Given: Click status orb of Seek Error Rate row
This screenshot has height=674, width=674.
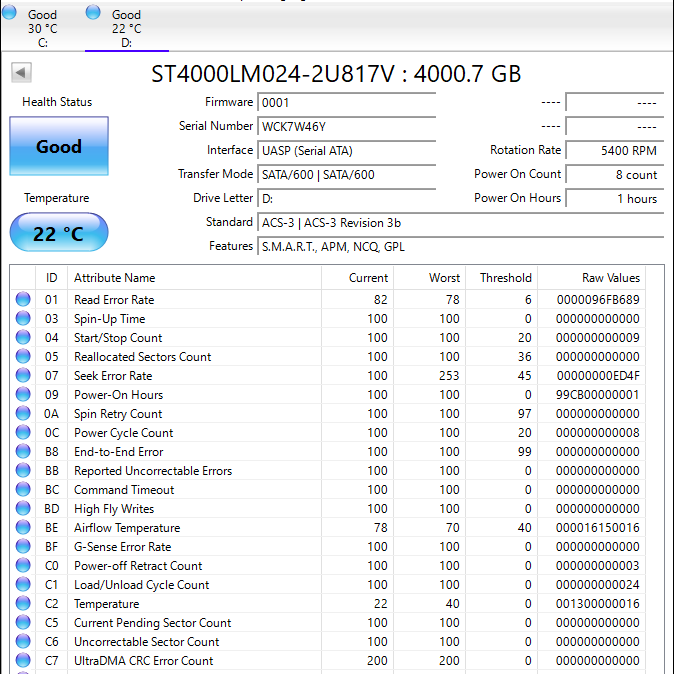Looking at the screenshot, I should (23, 375).
